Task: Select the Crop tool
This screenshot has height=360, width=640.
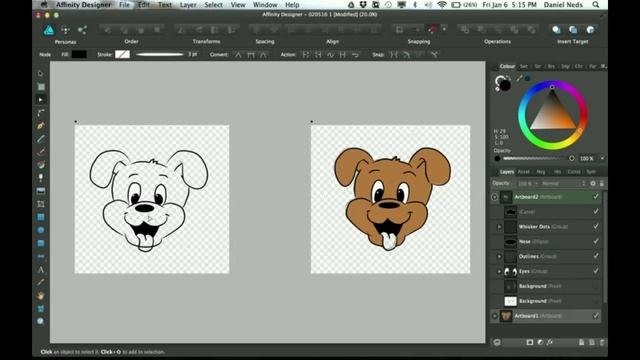Action: click(x=40, y=204)
